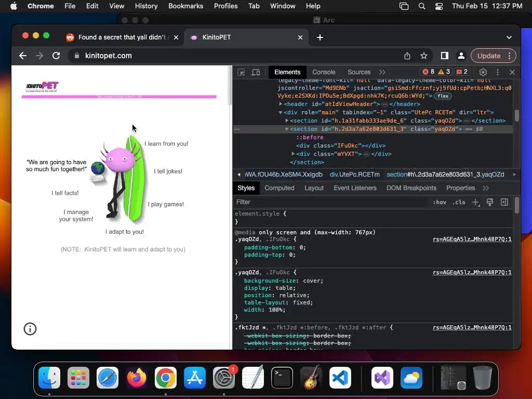Expand the div class mYVXT node

(x=293, y=154)
